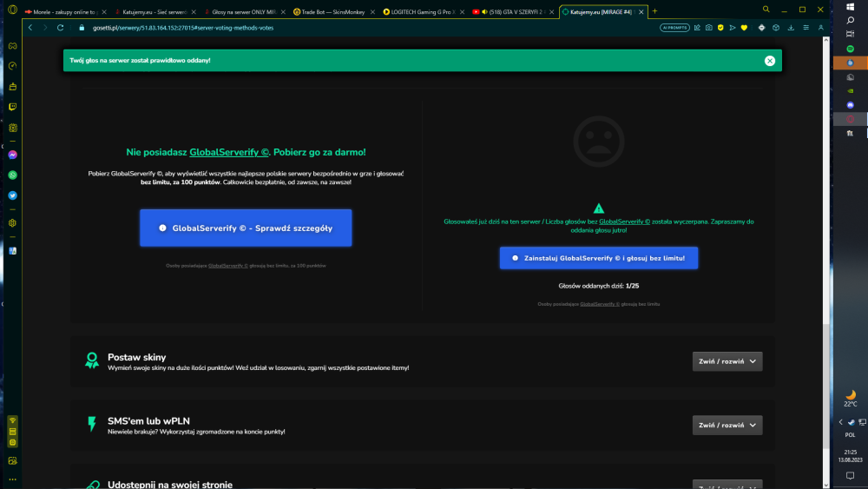Expand the SMS'em lub wPLN section
868x489 pixels.
coord(727,426)
